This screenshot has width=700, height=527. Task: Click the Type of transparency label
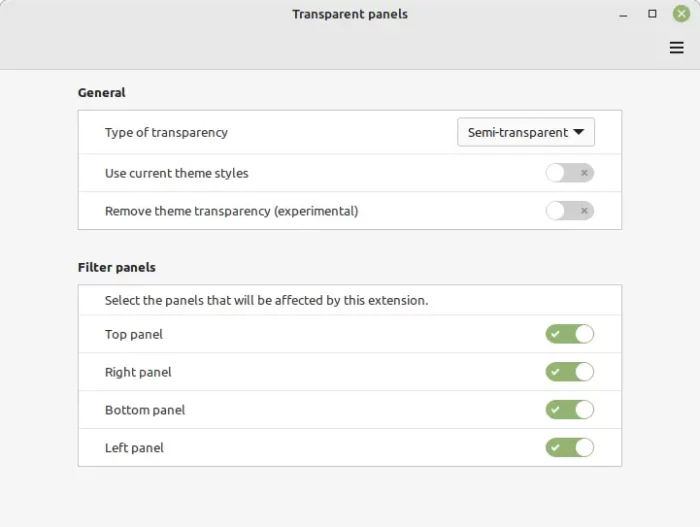166,133
